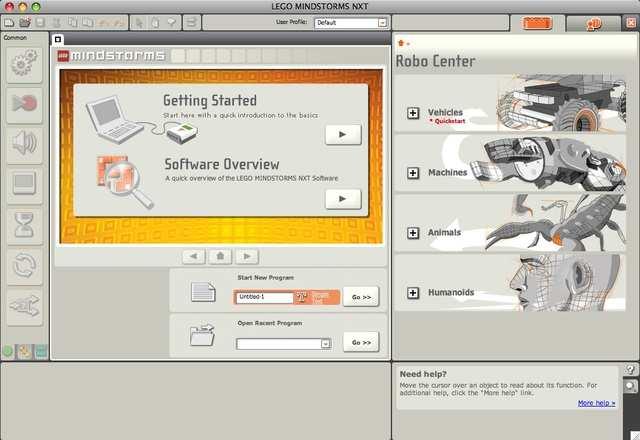The width and height of the screenshot is (640, 440).
Task: Click the help question mark tab
Action: coord(631,370)
